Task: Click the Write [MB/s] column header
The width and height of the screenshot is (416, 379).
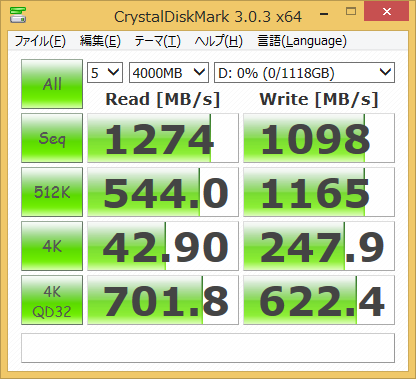Action: [x=319, y=99]
